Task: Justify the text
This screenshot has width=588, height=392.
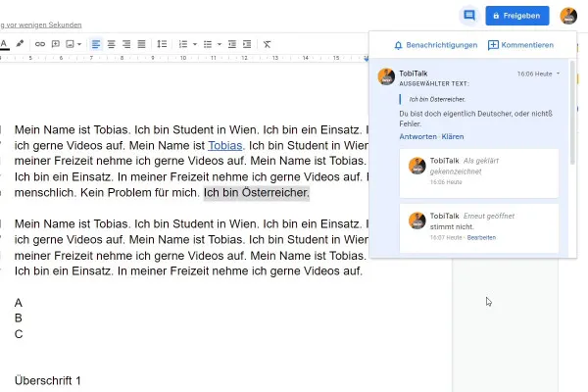Action: (141, 44)
